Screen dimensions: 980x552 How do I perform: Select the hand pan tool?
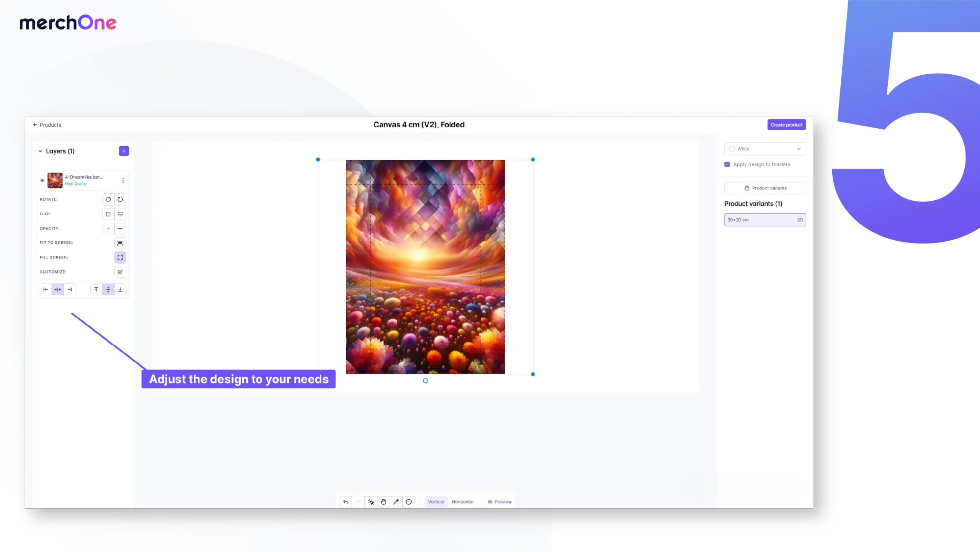pyautogui.click(x=384, y=502)
